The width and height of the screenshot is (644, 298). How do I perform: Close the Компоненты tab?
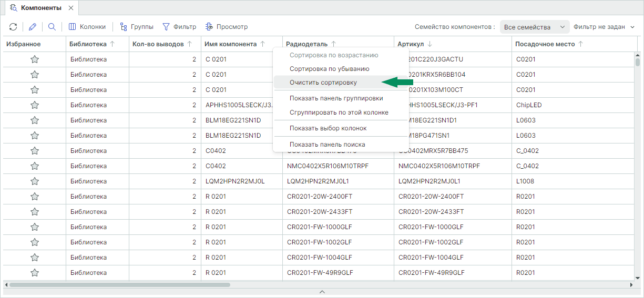71,8
